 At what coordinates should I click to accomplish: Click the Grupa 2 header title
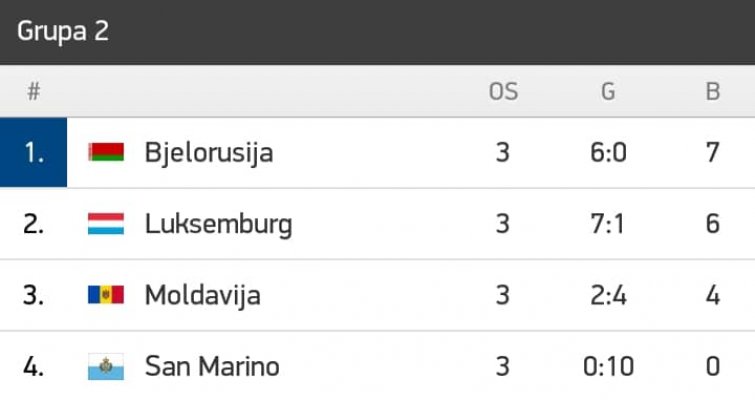[x=63, y=31]
